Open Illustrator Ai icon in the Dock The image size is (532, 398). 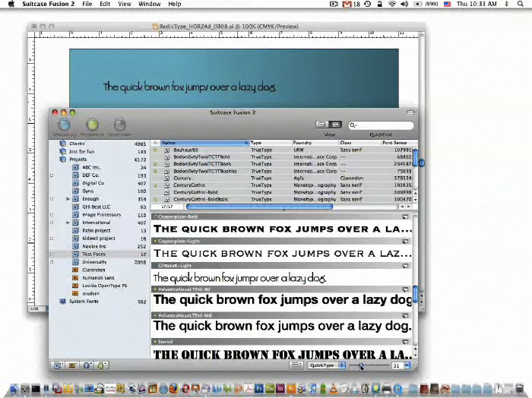click(x=291, y=389)
